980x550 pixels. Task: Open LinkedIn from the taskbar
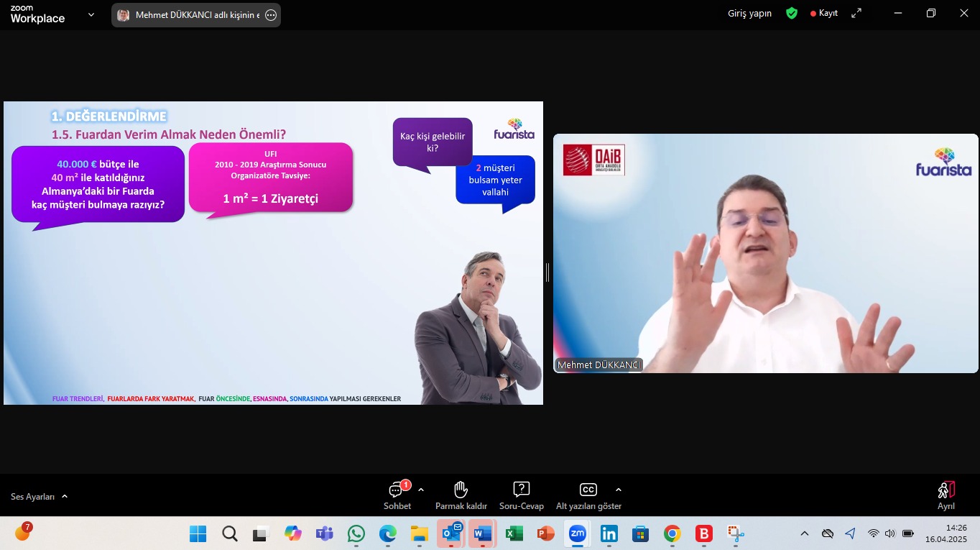pos(609,533)
